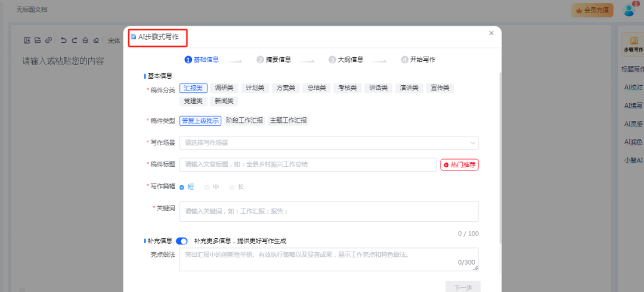Click the dialog's vertical scrollbar
Image resolution: width=644 pixels, height=292 pixels.
pyautogui.click(x=500, y=158)
